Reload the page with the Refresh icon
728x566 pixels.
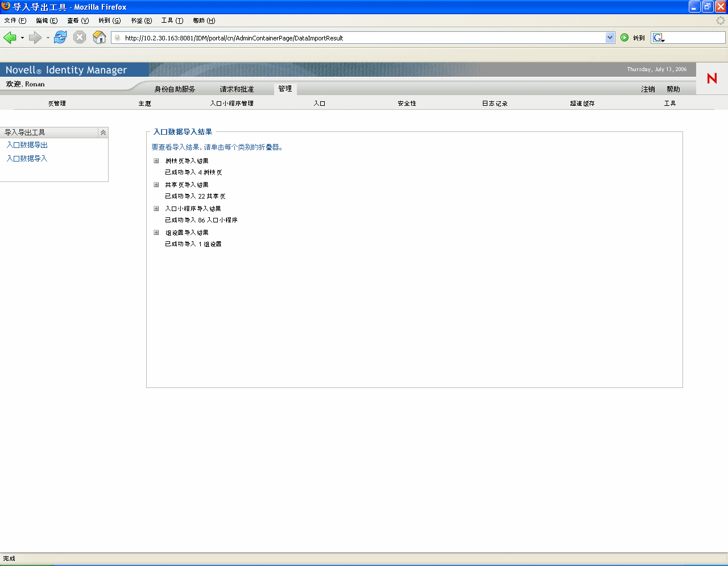pos(60,38)
